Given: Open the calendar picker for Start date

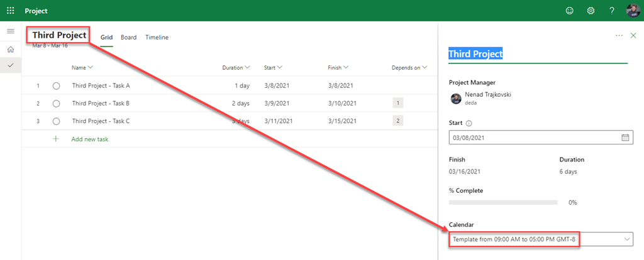Looking at the screenshot, I should [625, 137].
